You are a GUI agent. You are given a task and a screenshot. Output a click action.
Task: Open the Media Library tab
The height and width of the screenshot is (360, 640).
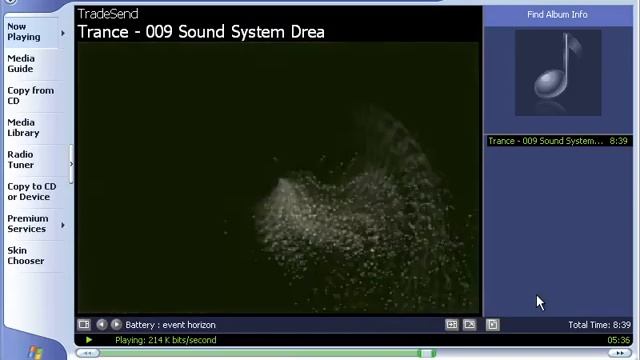23,128
